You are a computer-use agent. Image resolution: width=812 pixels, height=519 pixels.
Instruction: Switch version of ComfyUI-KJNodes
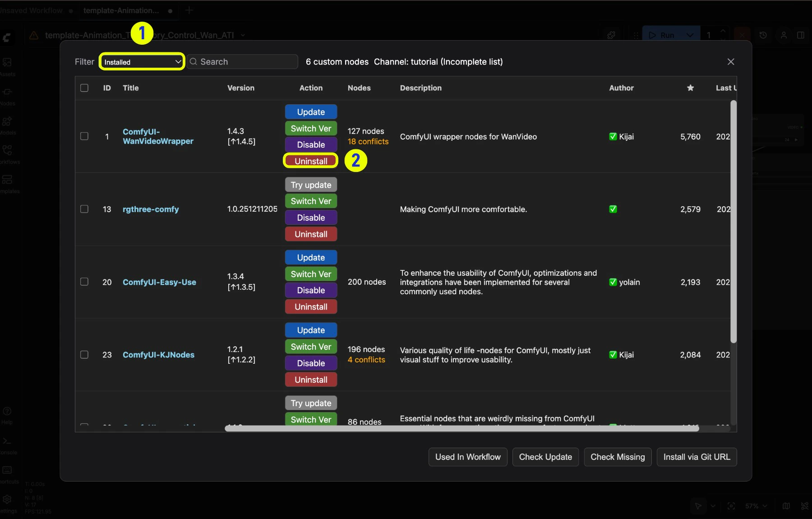click(x=311, y=347)
